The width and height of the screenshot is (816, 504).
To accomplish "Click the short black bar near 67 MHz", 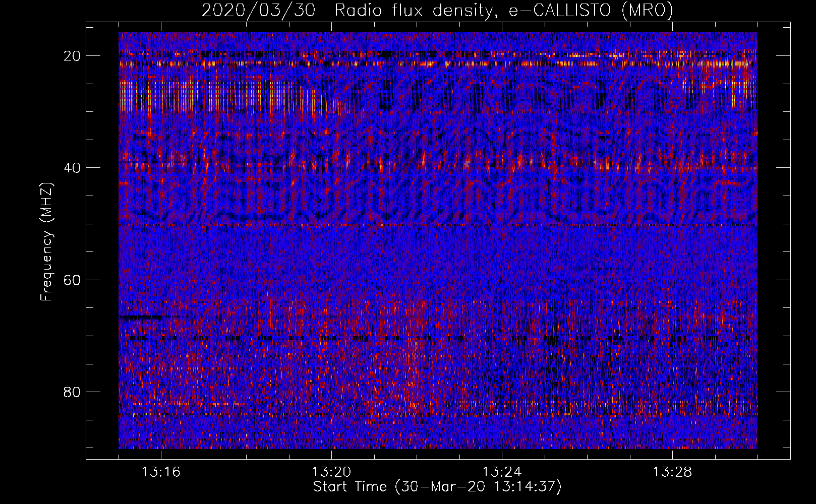I will pos(140,318).
